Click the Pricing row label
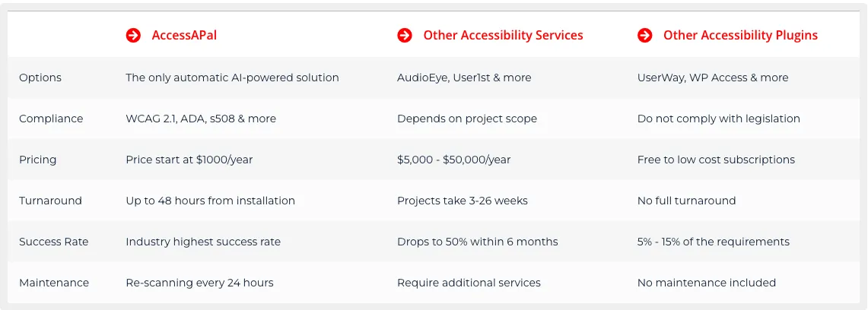 pyautogui.click(x=37, y=160)
